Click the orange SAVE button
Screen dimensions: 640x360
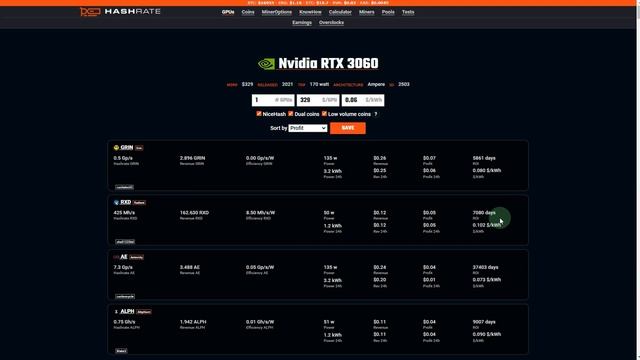click(348, 128)
